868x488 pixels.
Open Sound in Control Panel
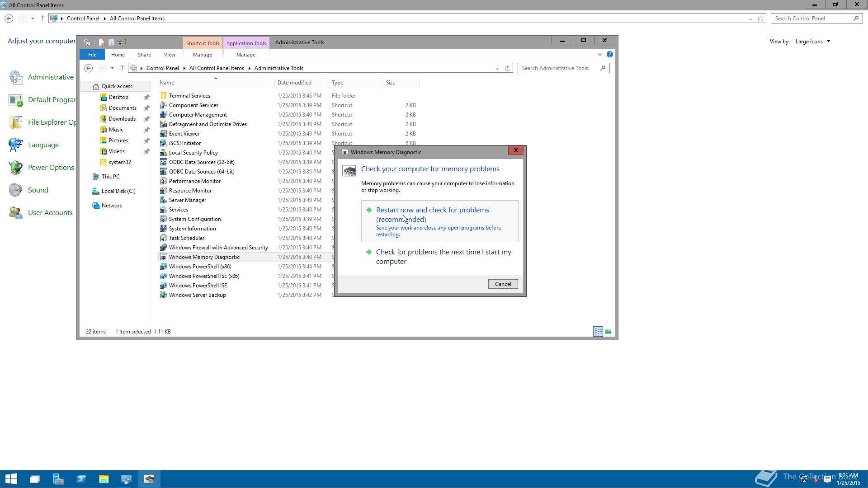(38, 190)
